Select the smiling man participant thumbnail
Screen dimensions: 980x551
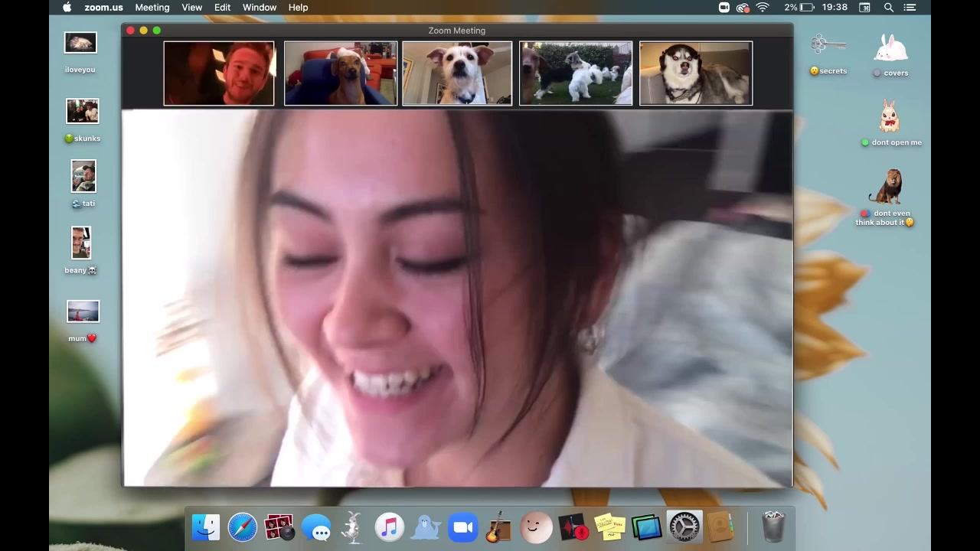click(x=219, y=73)
